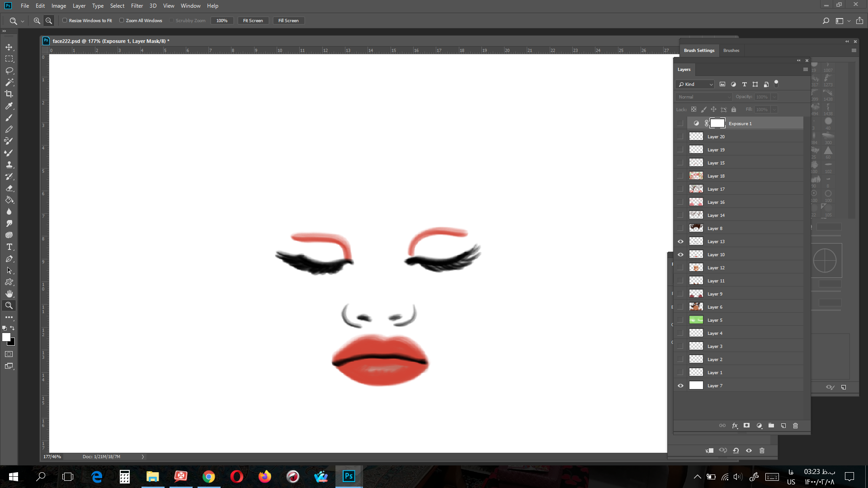Create a new group folder

tap(771, 426)
